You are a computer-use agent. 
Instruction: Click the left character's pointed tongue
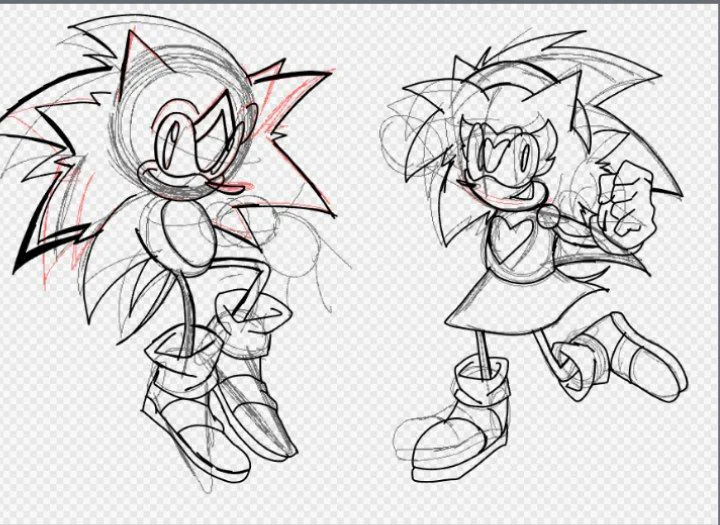tap(228, 187)
